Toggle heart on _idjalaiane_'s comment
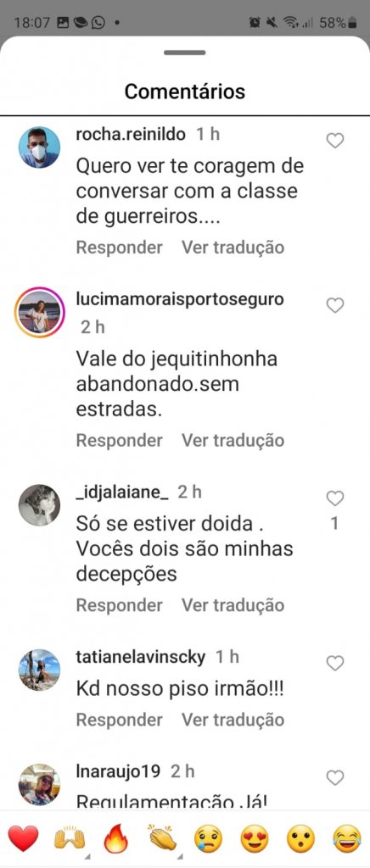This screenshot has width=370, height=868. pyautogui.click(x=334, y=498)
